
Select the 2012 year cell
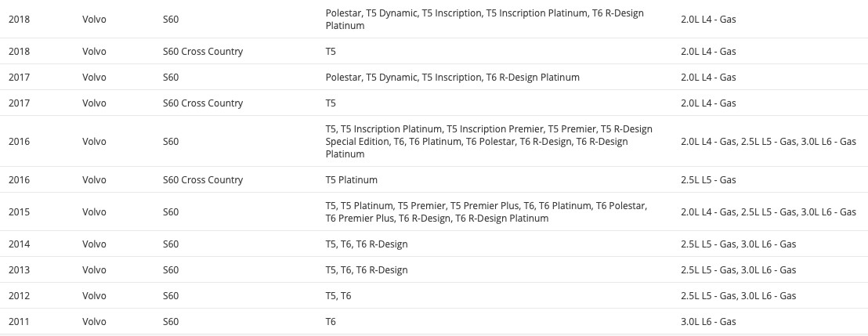coord(19,296)
